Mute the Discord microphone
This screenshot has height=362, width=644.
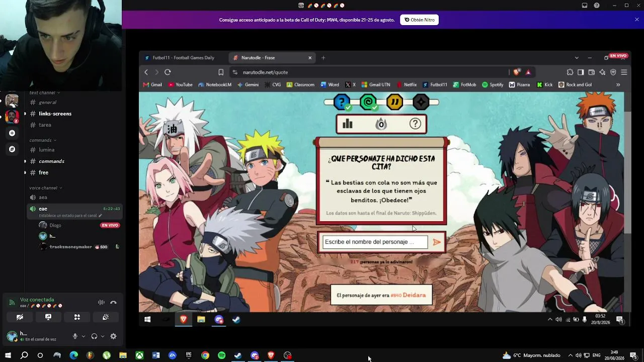75,336
